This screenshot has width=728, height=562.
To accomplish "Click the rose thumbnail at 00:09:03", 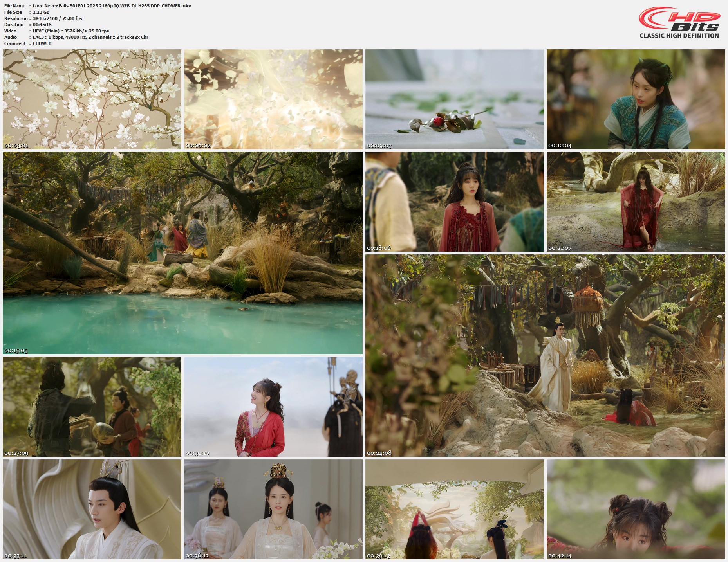I will (x=455, y=99).
